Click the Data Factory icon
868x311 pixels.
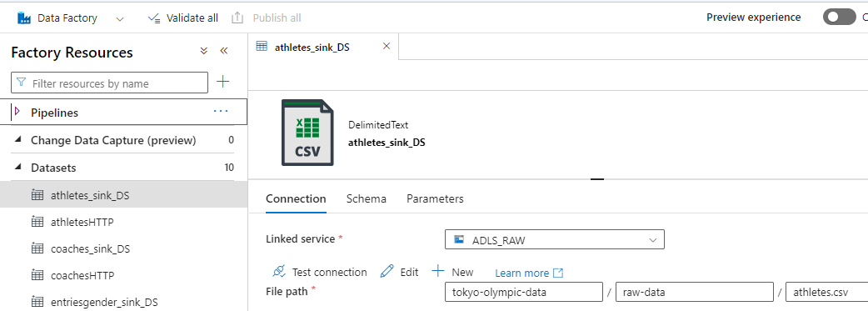click(24, 18)
